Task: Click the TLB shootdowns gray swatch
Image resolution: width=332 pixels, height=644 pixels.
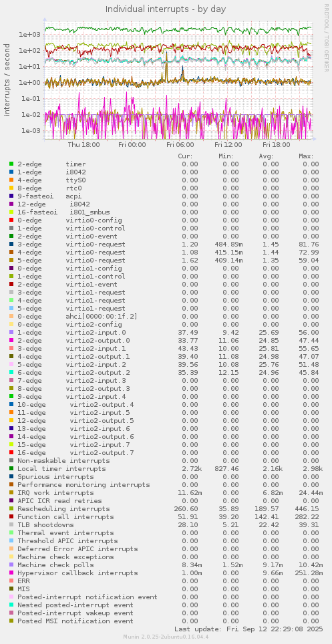Action: pyautogui.click(x=11, y=525)
